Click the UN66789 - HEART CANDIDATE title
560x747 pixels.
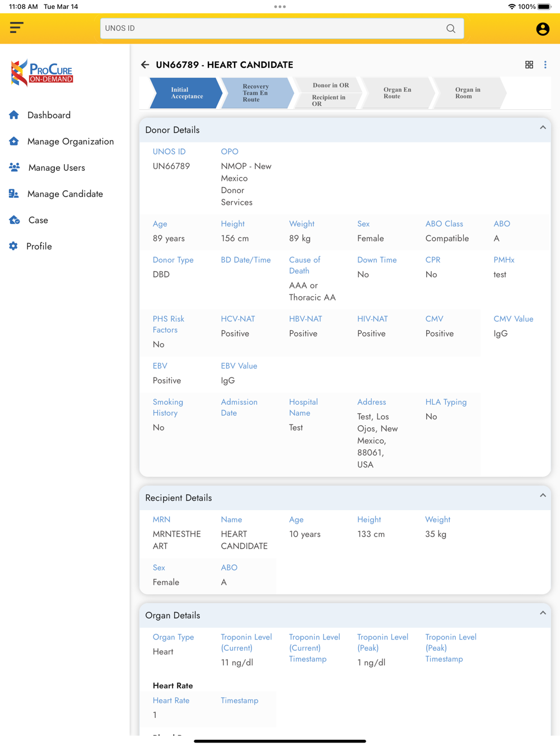click(225, 65)
